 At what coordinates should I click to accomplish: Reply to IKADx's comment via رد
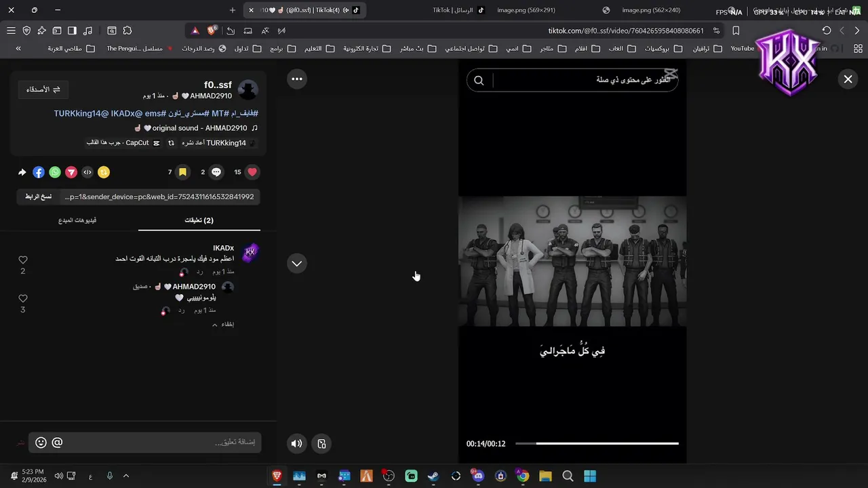click(x=201, y=272)
